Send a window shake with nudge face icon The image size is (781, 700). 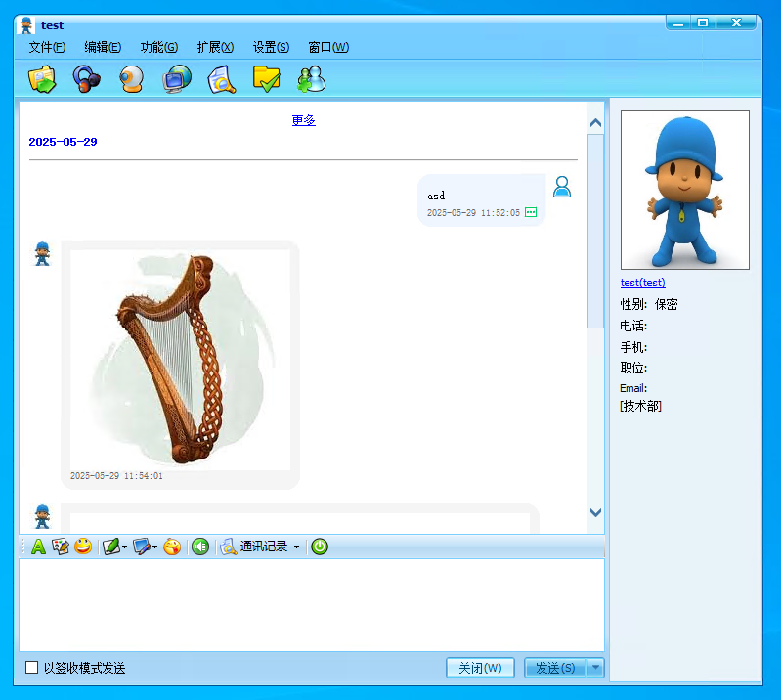click(x=172, y=547)
